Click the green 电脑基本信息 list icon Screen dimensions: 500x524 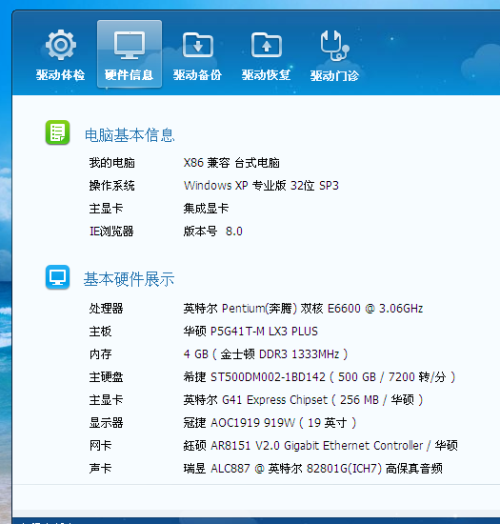click(x=57, y=132)
